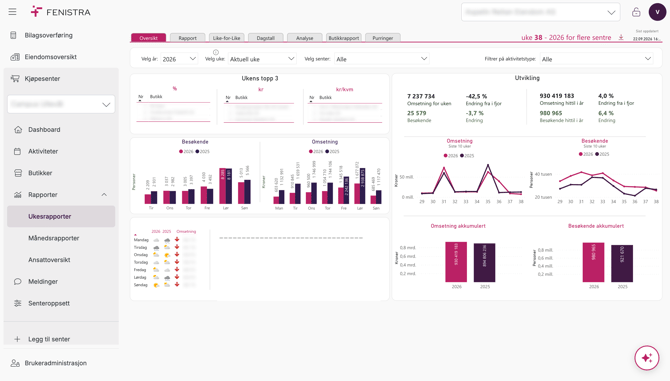670x381 pixels.
Task: Click the plus icon for Legg til senter
Action: (17, 339)
